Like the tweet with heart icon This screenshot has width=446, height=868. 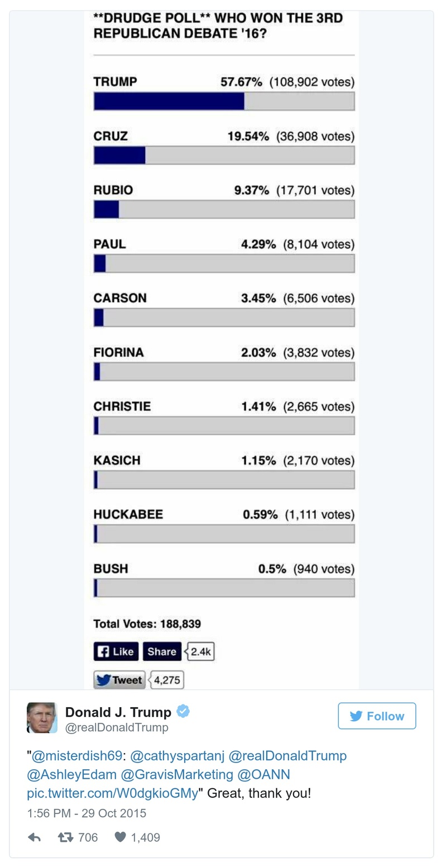(120, 837)
